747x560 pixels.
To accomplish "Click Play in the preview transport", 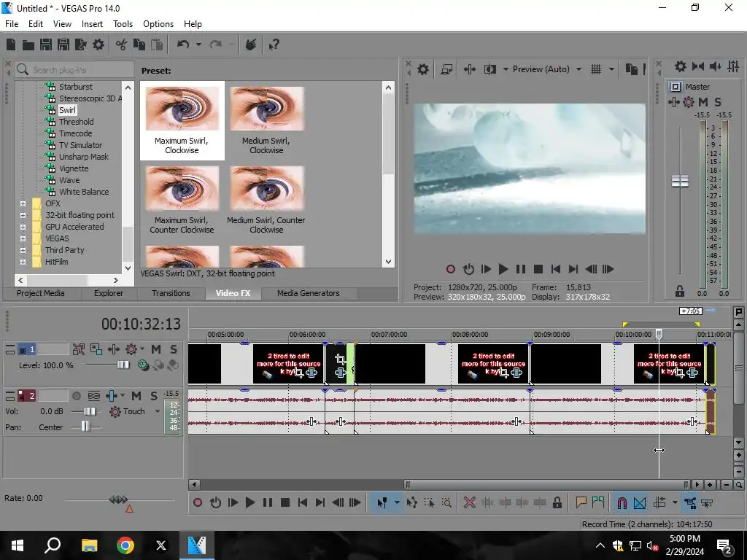I will click(x=503, y=269).
